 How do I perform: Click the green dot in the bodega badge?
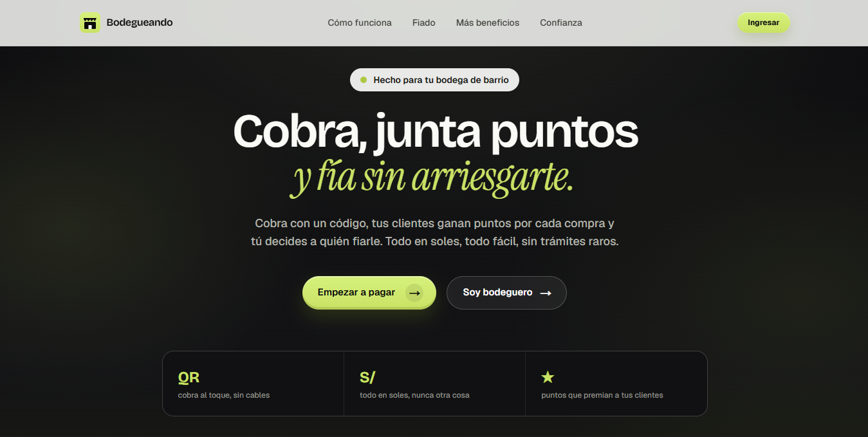click(364, 80)
